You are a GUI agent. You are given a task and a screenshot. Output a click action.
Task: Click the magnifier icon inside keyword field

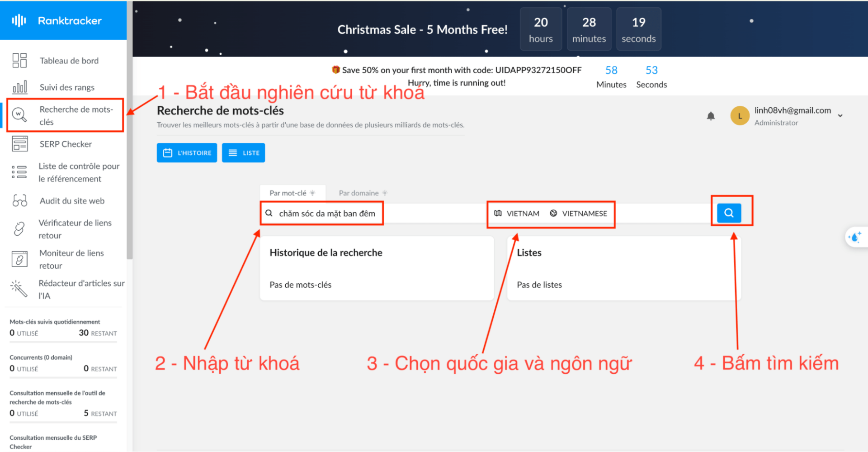point(269,213)
